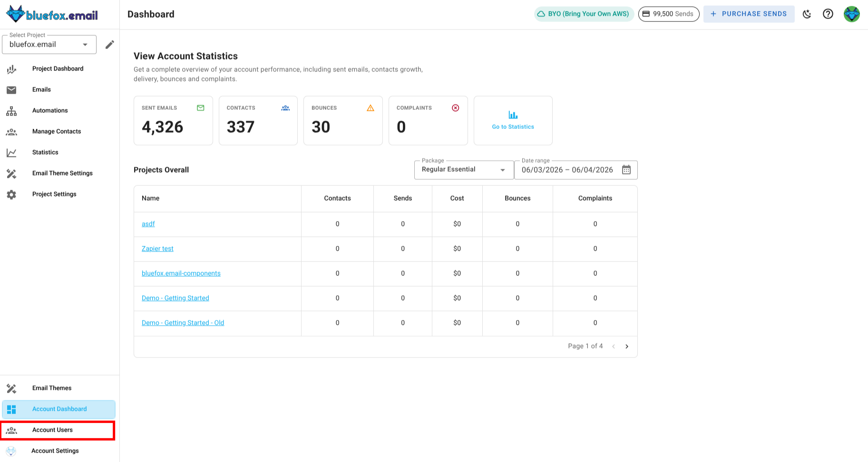The width and height of the screenshot is (868, 462).
Task: Click the bluefox.email logo
Action: point(52,15)
